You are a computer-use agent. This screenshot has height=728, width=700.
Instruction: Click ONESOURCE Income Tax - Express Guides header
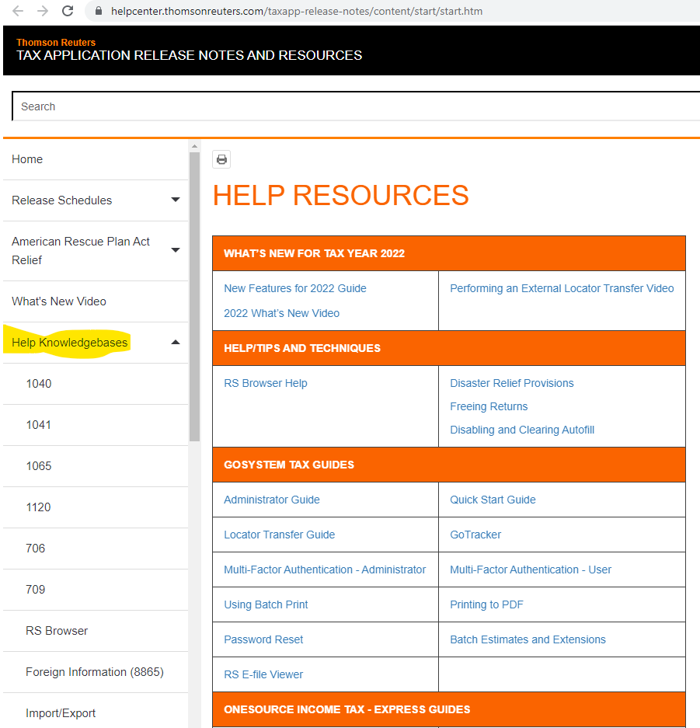pos(347,709)
